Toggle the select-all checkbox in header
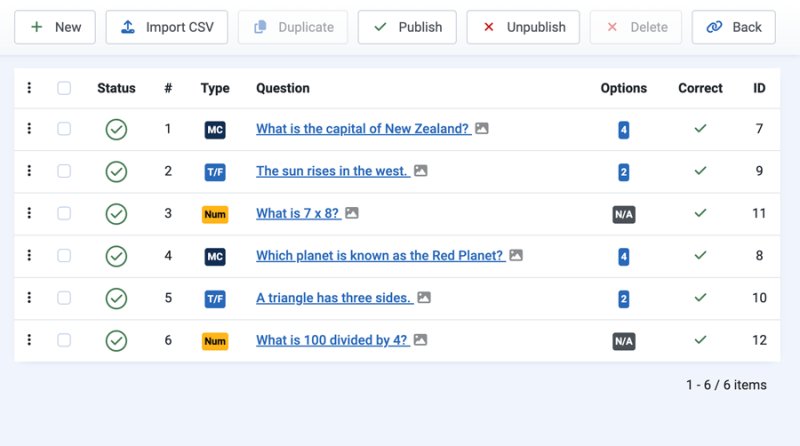 (x=64, y=88)
